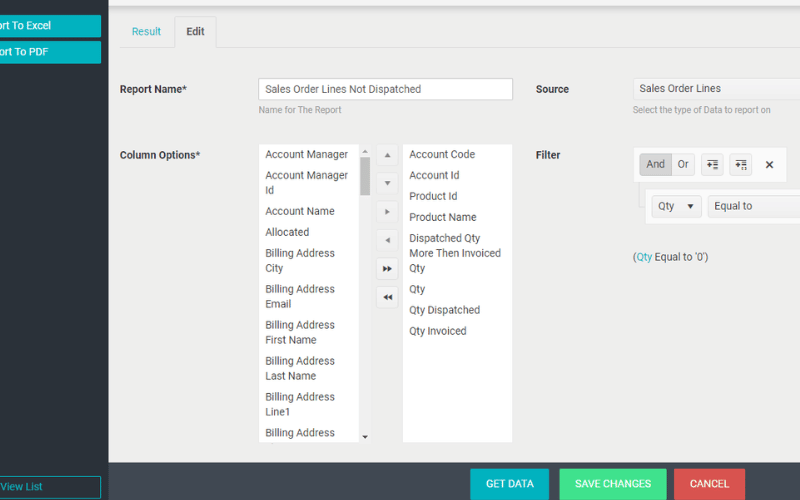Click the column options scrollbar thumb
This screenshot has height=500, width=800.
click(x=365, y=176)
